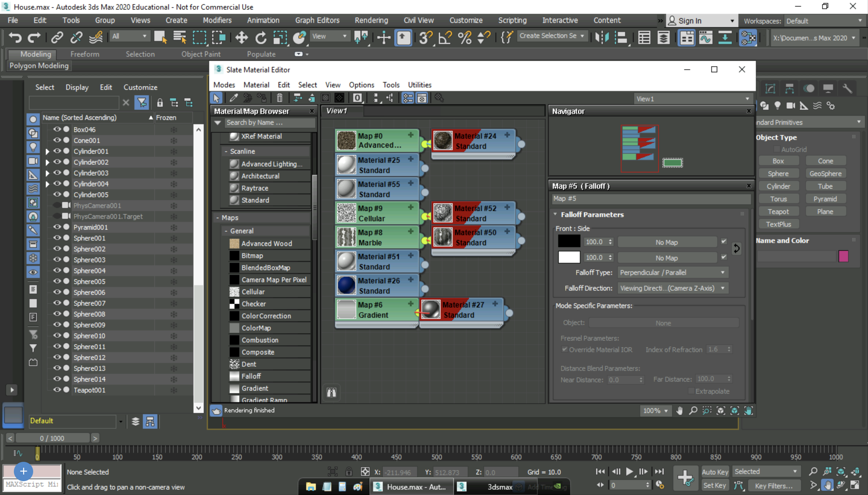This screenshot has width=868, height=495.
Task: Open the Modifiers menu
Action: point(217,20)
